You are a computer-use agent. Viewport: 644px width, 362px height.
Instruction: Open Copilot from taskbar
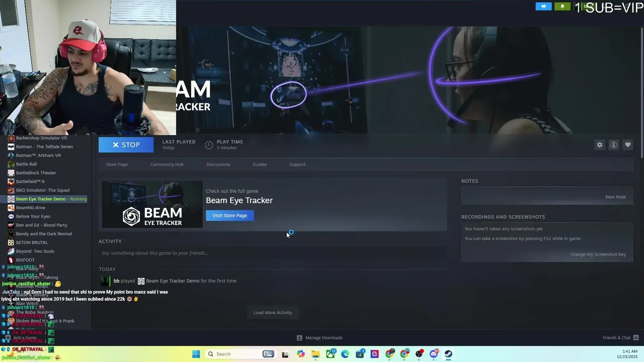pyautogui.click(x=300, y=354)
